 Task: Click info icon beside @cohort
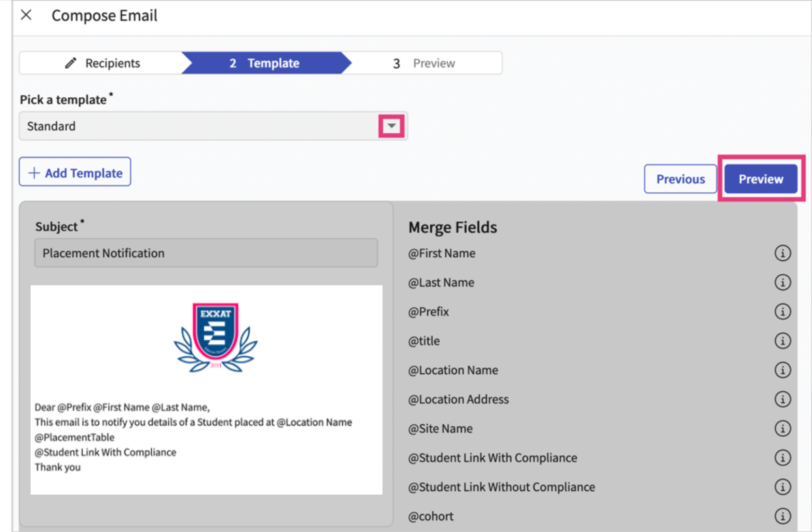(x=783, y=517)
